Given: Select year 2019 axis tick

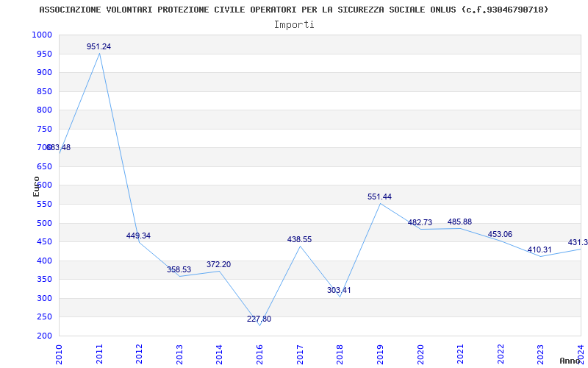Looking at the screenshot, I should click(380, 354).
